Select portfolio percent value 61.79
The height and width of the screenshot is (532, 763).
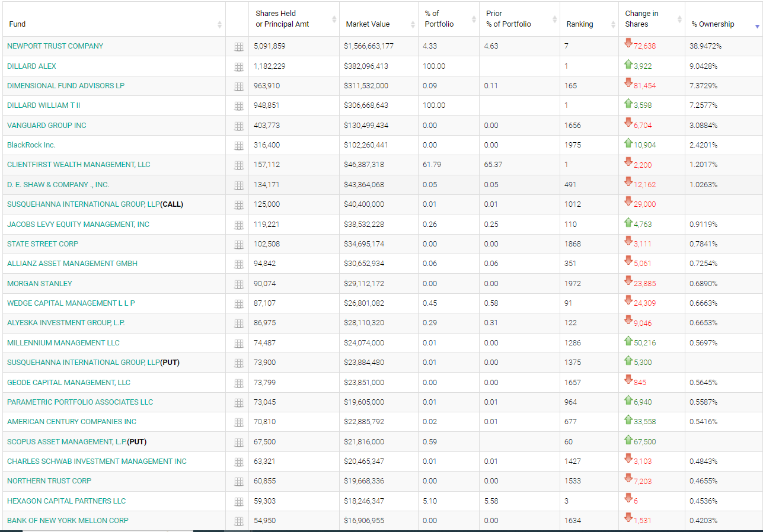[432, 165]
